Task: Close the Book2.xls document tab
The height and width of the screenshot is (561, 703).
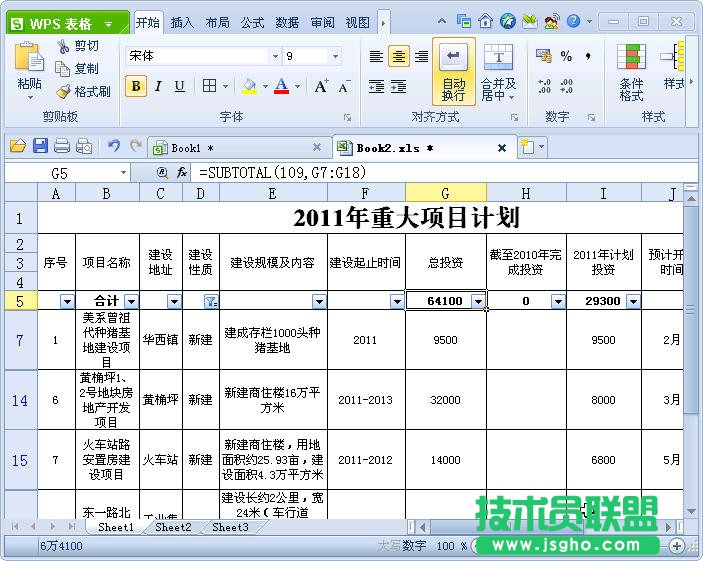Action: (x=502, y=148)
